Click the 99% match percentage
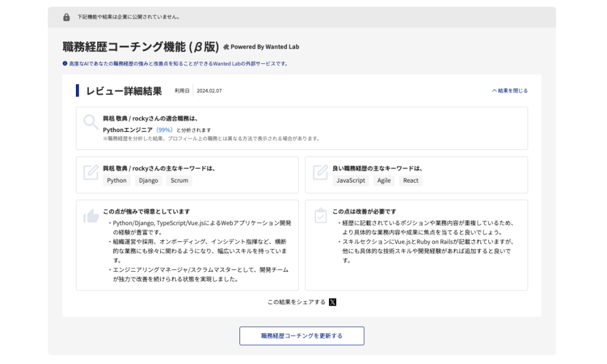The width and height of the screenshot is (607, 364). point(164,130)
